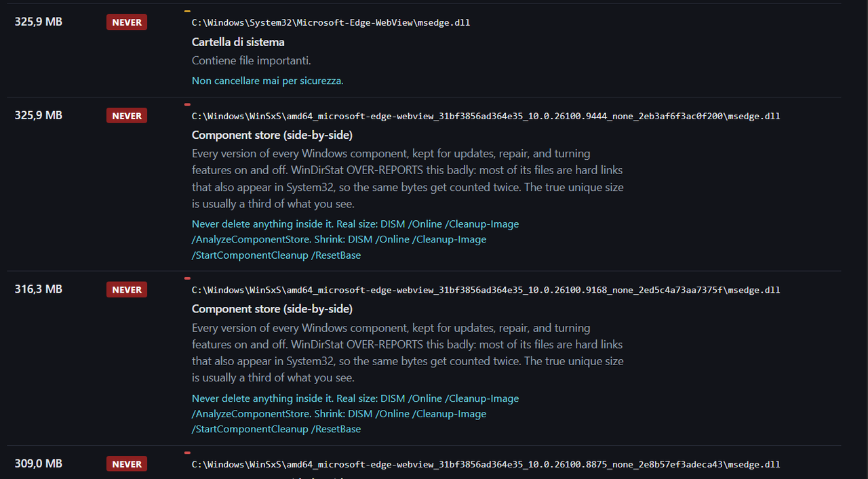Image resolution: width=868 pixels, height=479 pixels.
Task: Click the 'Component store (side-by-side)' heading under the 9444 path
Action: click(x=272, y=135)
